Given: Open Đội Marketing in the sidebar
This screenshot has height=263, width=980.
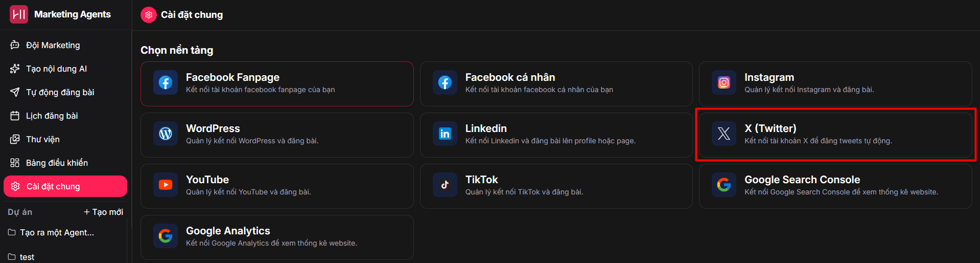Looking at the screenshot, I should tap(53, 45).
